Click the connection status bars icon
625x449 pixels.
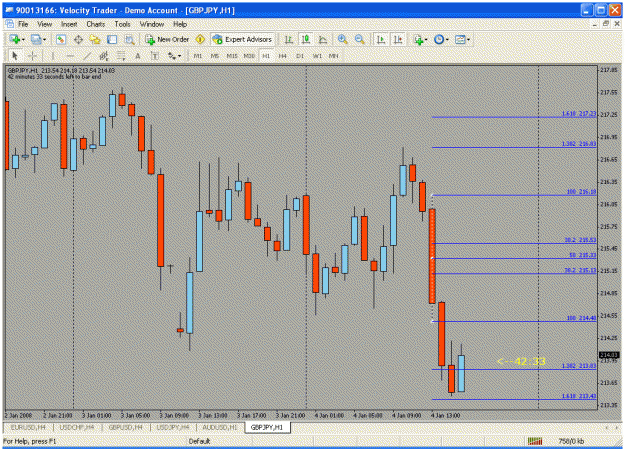[x=535, y=441]
